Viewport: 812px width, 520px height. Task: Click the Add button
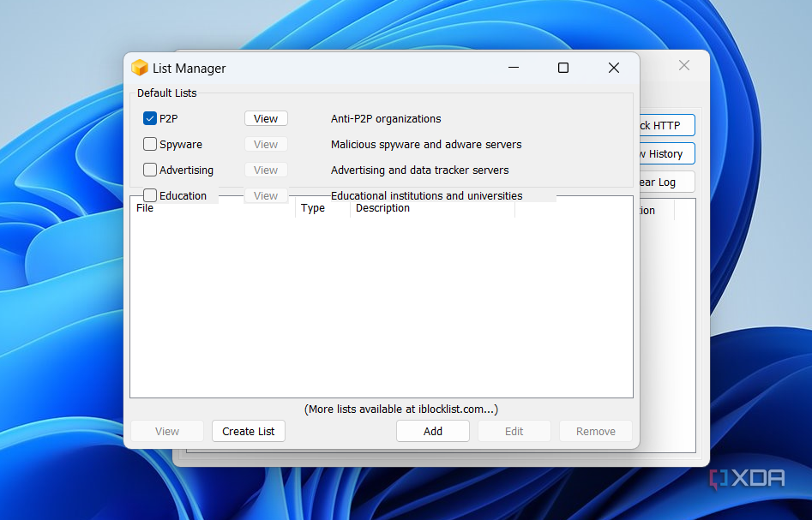click(x=433, y=431)
